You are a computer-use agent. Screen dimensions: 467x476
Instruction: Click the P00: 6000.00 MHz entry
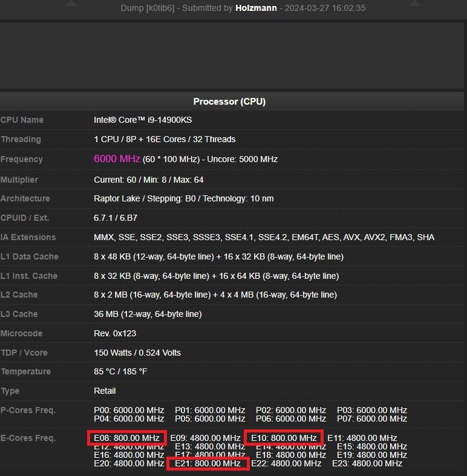[129, 410]
